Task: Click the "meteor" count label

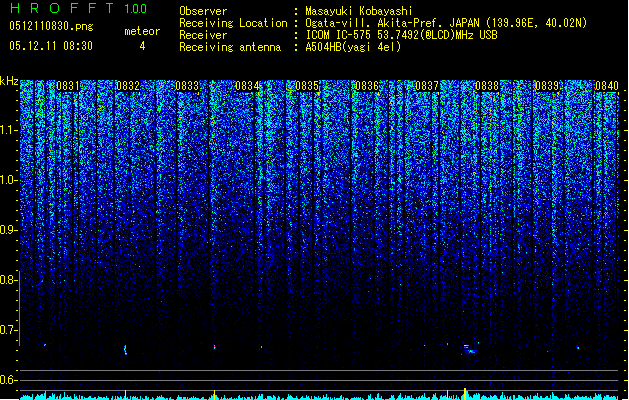Action: click(x=142, y=31)
